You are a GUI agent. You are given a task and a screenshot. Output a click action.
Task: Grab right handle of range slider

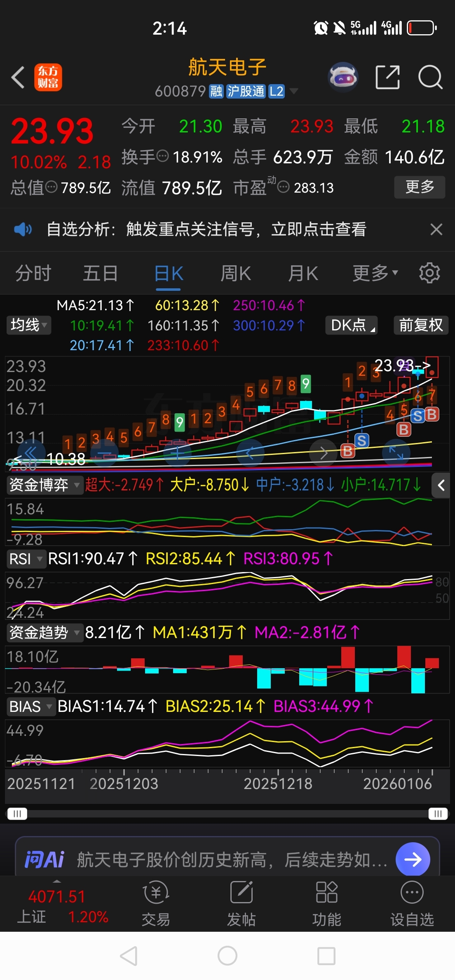438,814
